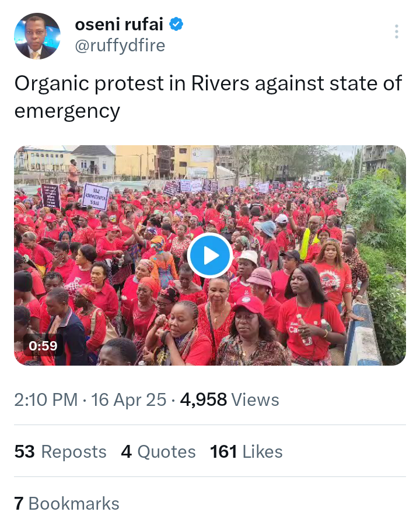420x526 pixels.
Task: Select the tweet text about Rivers protest
Action: coord(208,97)
